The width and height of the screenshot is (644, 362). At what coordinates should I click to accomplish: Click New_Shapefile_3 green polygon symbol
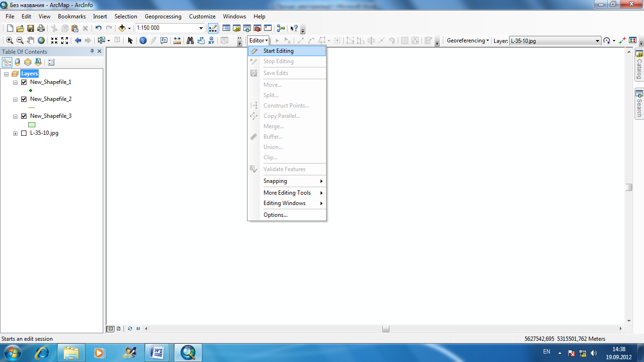tap(32, 124)
